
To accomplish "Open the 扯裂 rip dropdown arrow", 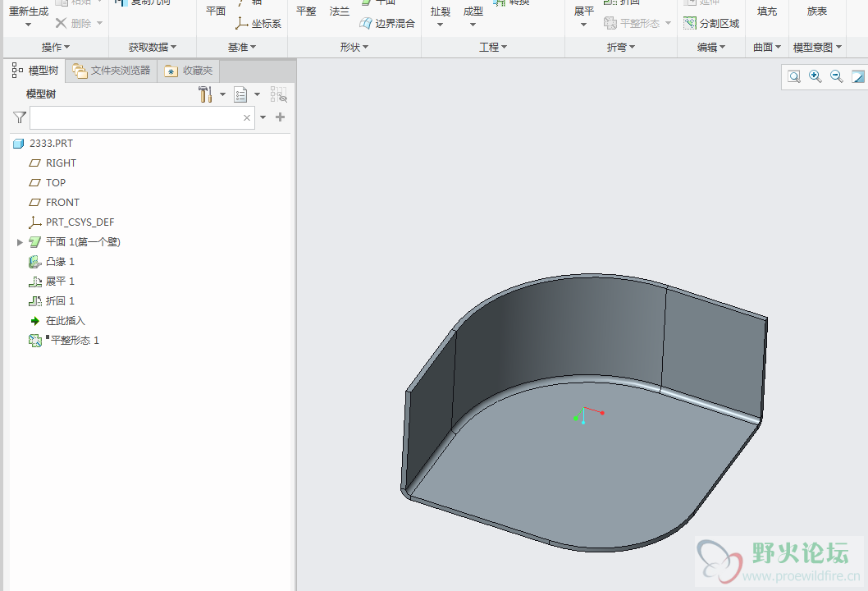I will (x=440, y=25).
